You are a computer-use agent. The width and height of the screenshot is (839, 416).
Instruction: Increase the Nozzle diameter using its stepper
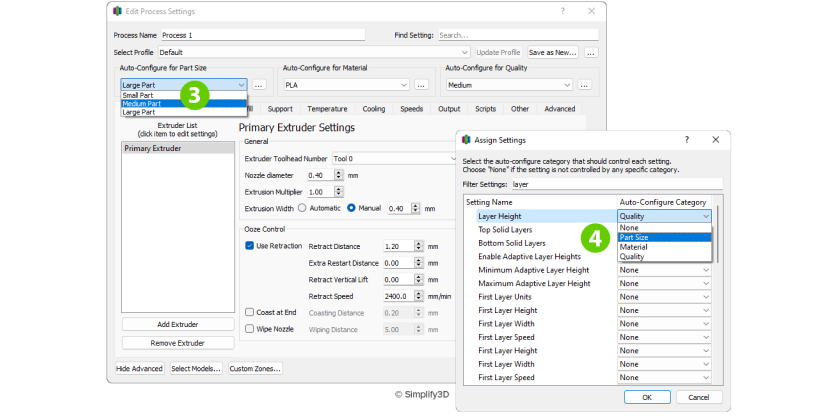point(338,172)
